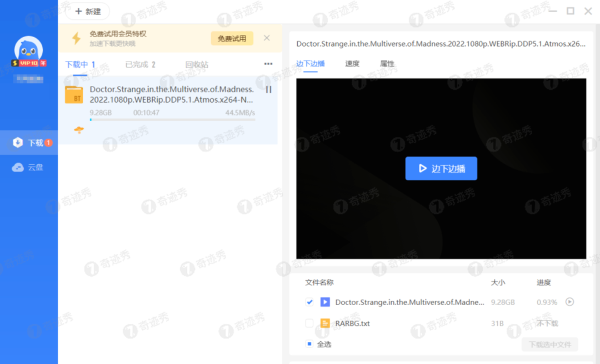Click the blue 边下边播 play button
Viewport: 600px width, 364px height.
(441, 169)
